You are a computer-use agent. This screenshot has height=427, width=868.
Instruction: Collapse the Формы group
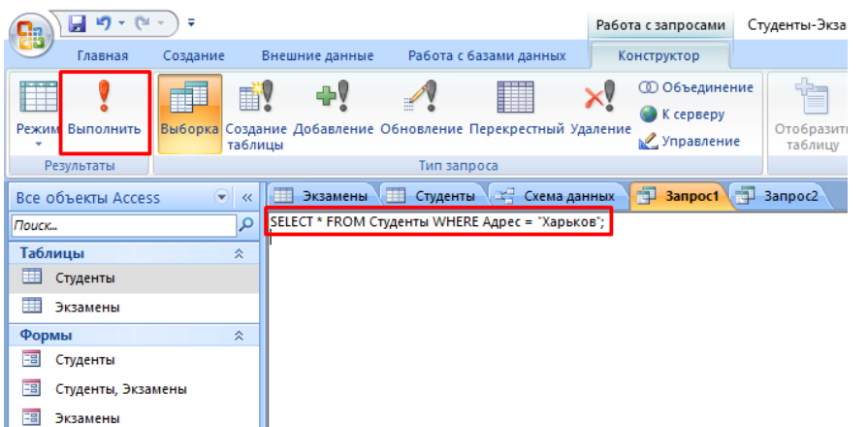click(239, 335)
